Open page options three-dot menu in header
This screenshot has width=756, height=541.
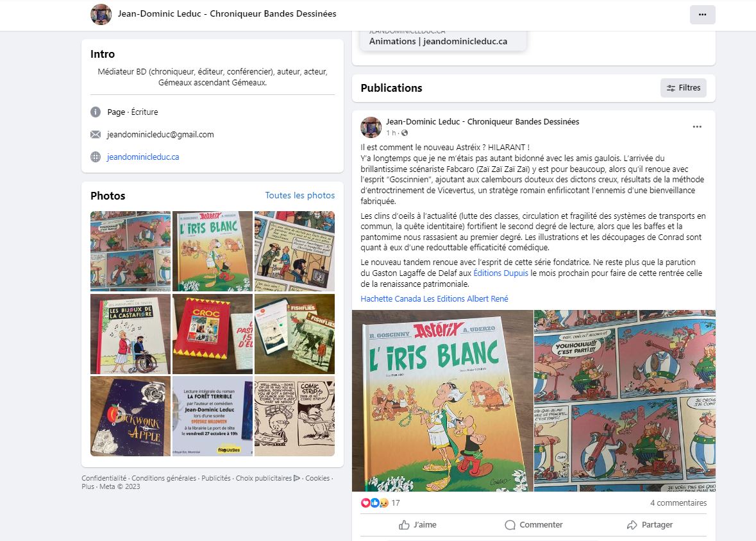pos(702,15)
